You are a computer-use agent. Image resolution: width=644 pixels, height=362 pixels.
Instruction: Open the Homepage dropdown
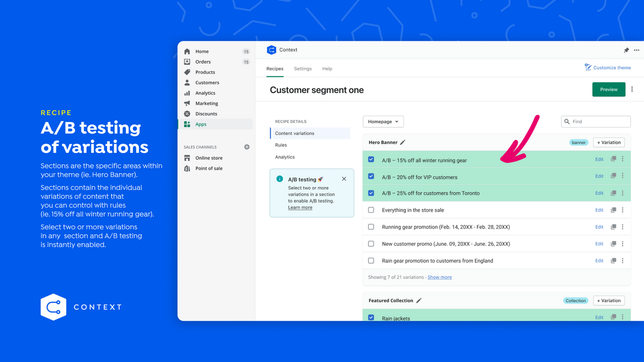383,121
